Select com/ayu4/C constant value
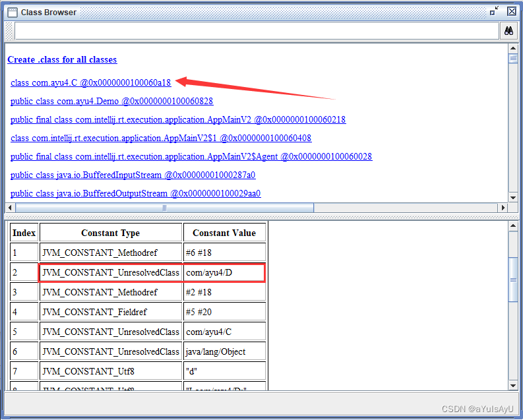This screenshot has height=420, width=523. click(x=224, y=332)
